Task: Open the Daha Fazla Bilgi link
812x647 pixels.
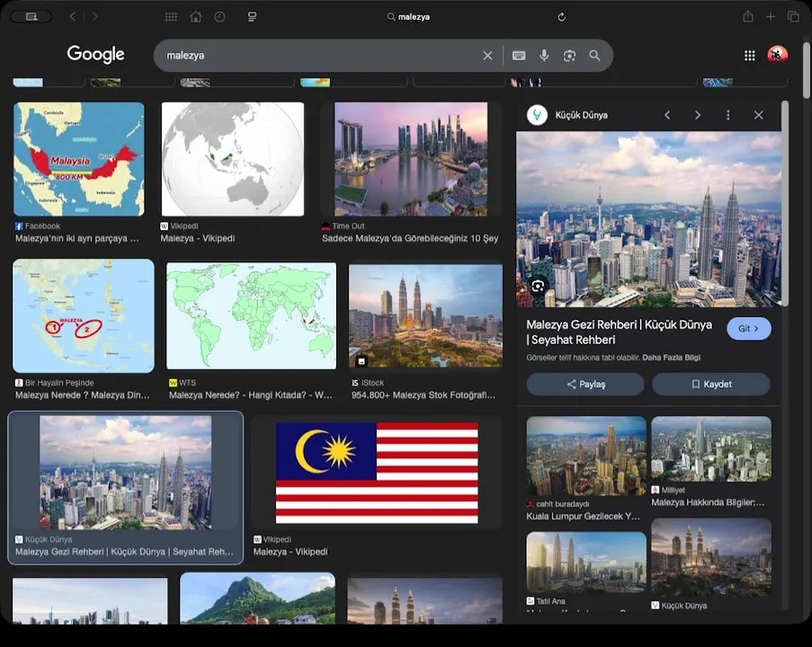Action: (671, 357)
